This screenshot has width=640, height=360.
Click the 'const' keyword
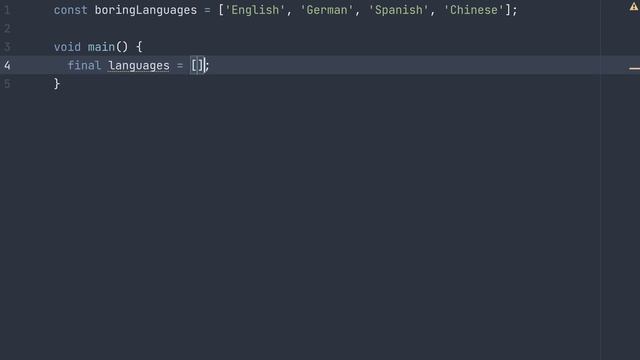[x=71, y=10]
